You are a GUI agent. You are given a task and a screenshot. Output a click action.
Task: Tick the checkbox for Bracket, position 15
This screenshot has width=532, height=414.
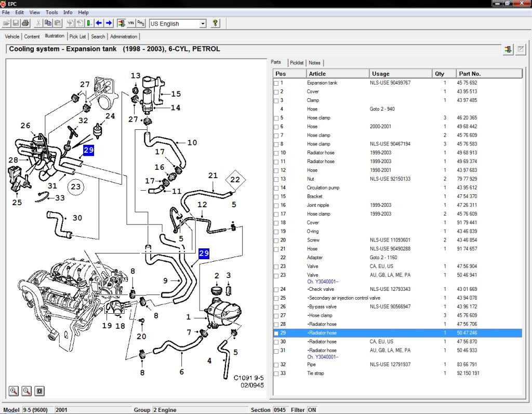pyautogui.click(x=276, y=197)
